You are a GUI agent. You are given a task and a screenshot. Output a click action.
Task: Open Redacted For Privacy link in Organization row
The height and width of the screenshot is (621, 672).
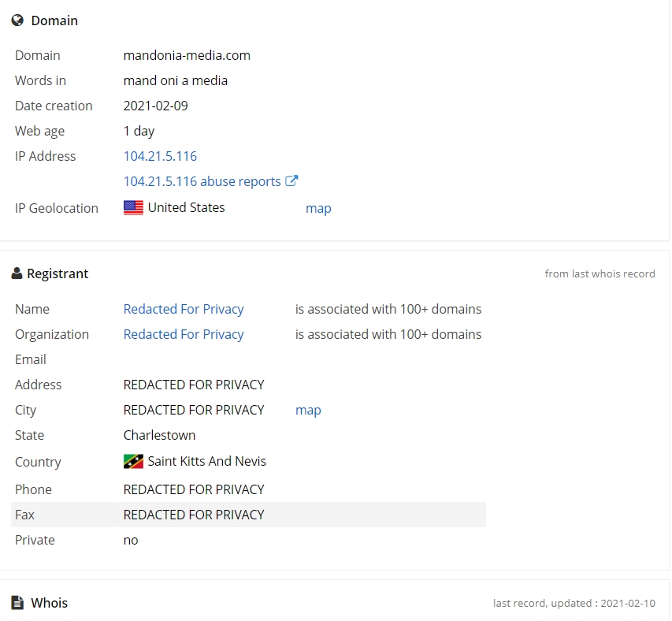click(x=184, y=334)
